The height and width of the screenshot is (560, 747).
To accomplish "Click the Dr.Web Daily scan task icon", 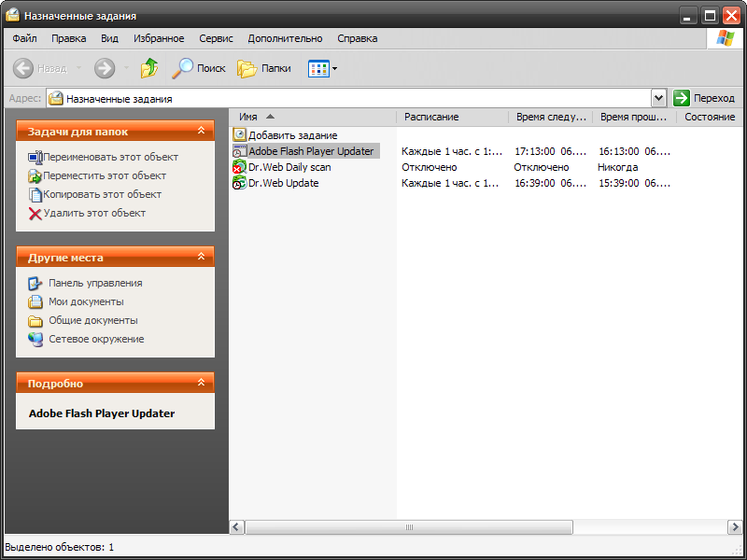I will tap(240, 167).
